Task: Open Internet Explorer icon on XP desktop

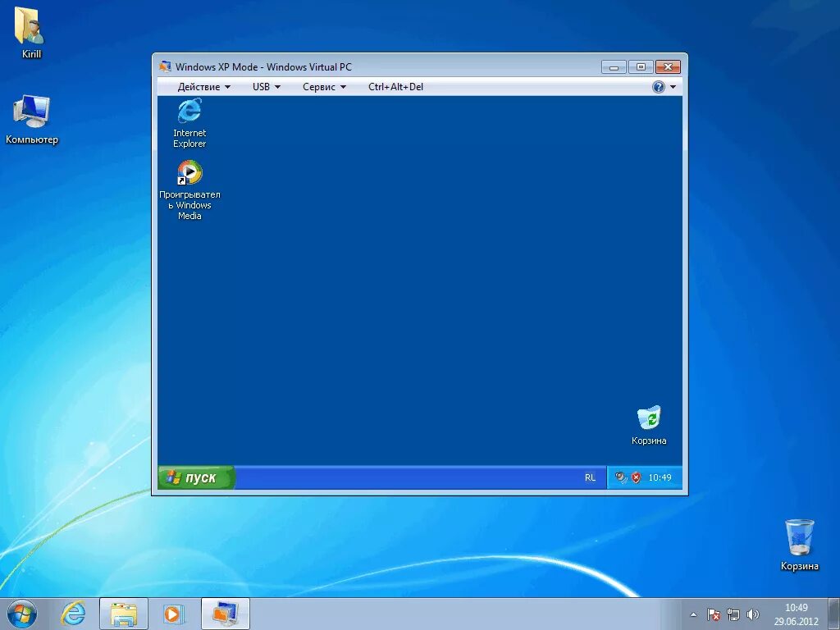Action: pos(189,123)
